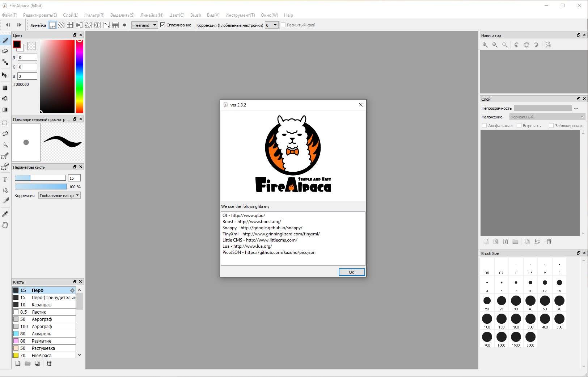This screenshot has height=377, width=588.
Task: Zoom out using Navigator panel icon
Action: pyautogui.click(x=495, y=45)
